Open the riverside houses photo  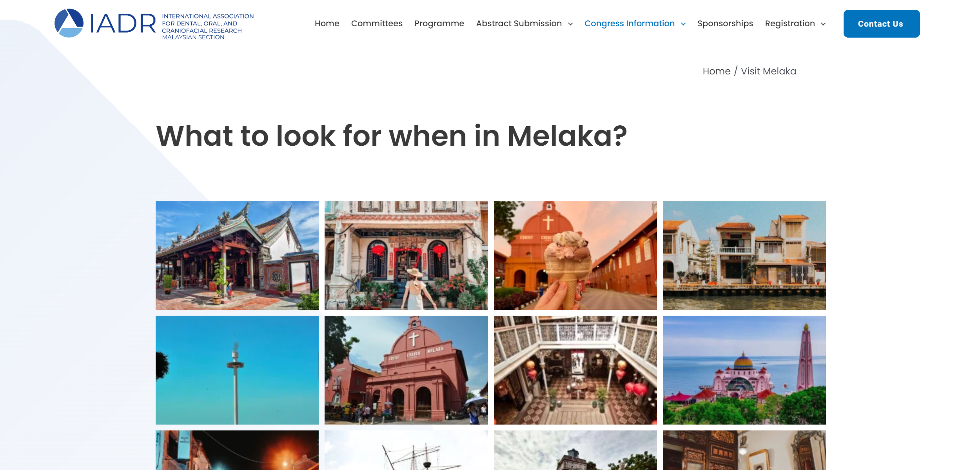(744, 255)
